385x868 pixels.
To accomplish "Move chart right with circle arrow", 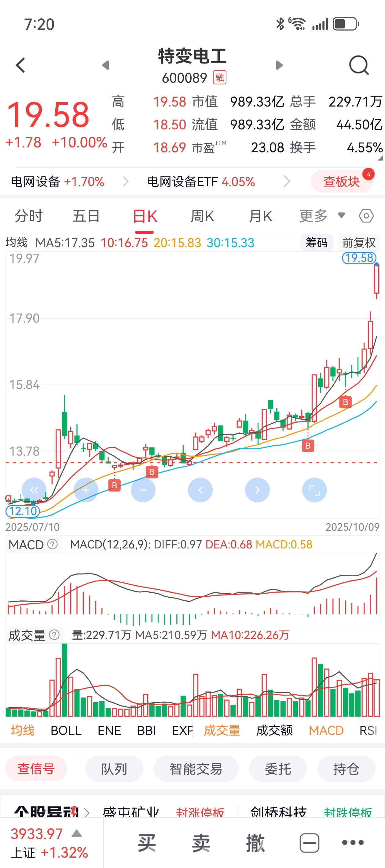I will (x=257, y=490).
